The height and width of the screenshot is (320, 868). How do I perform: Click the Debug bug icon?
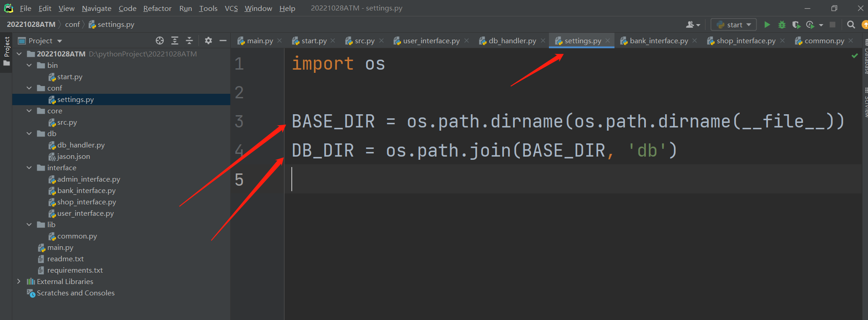pos(782,25)
